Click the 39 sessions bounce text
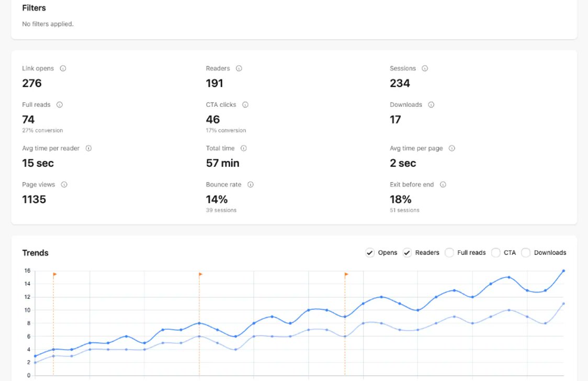Image resolution: width=588 pixels, height=381 pixels. coord(221,210)
